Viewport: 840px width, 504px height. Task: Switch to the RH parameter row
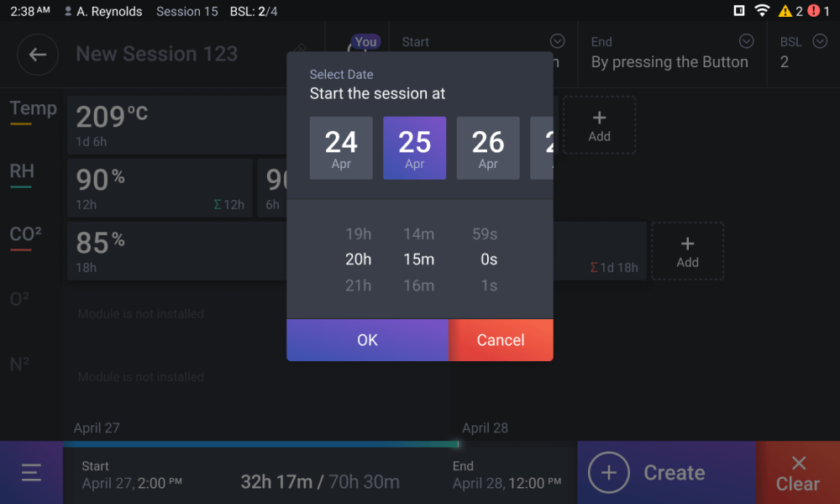[x=22, y=173]
